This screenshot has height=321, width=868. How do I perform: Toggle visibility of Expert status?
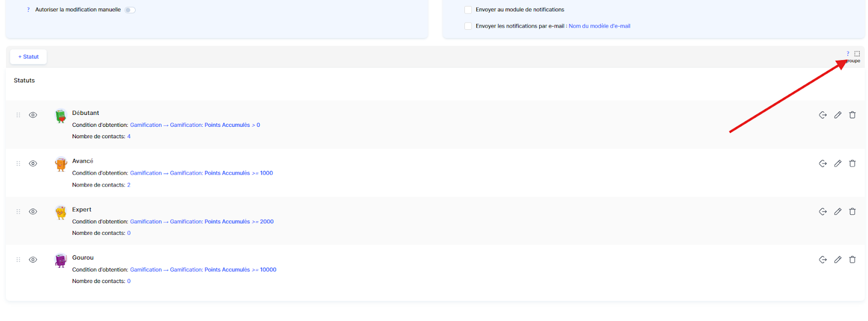click(33, 211)
